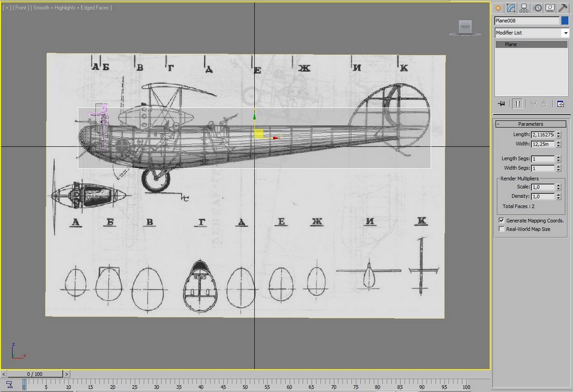Open Mini Curve Editor icon
Screen dimensions: 573x392
[x=10, y=385]
